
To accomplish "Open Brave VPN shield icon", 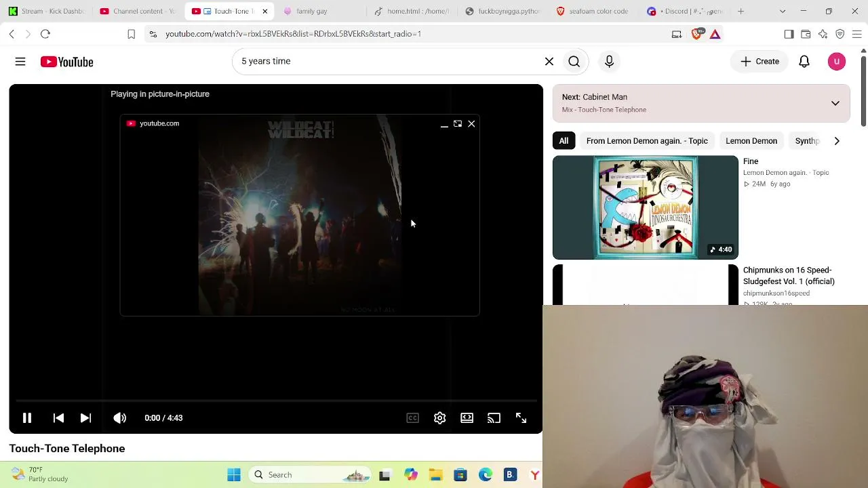I will click(840, 34).
